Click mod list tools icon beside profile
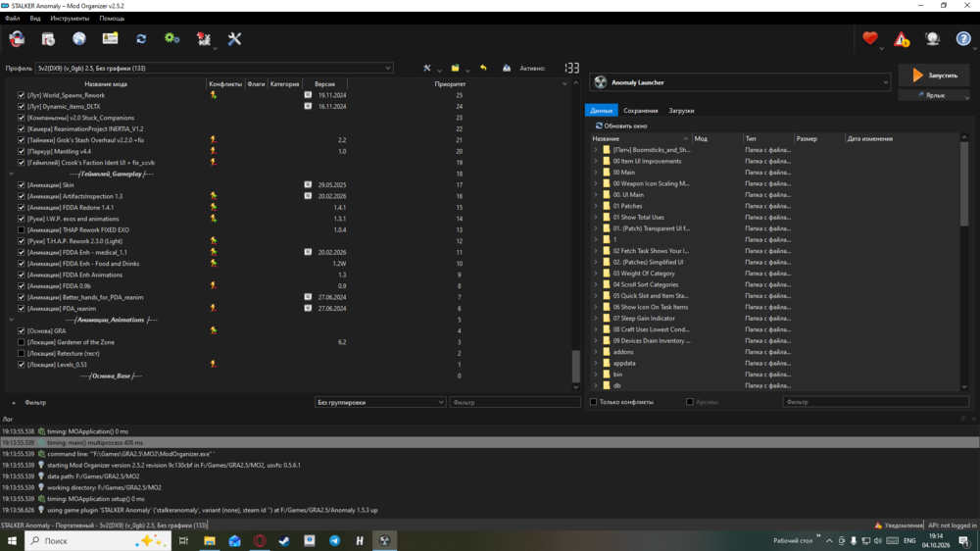This screenshot has width=980, height=551. pos(427,69)
